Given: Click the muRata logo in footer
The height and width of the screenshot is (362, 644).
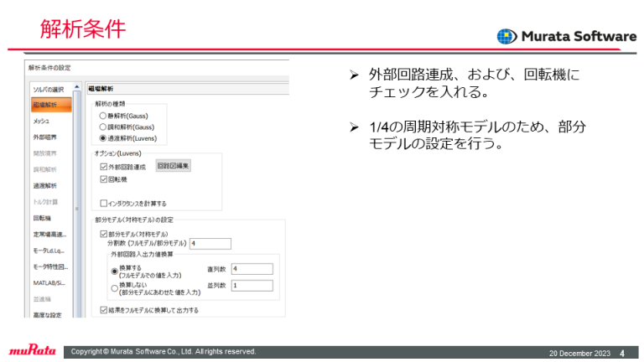Looking at the screenshot, I should (32, 351).
